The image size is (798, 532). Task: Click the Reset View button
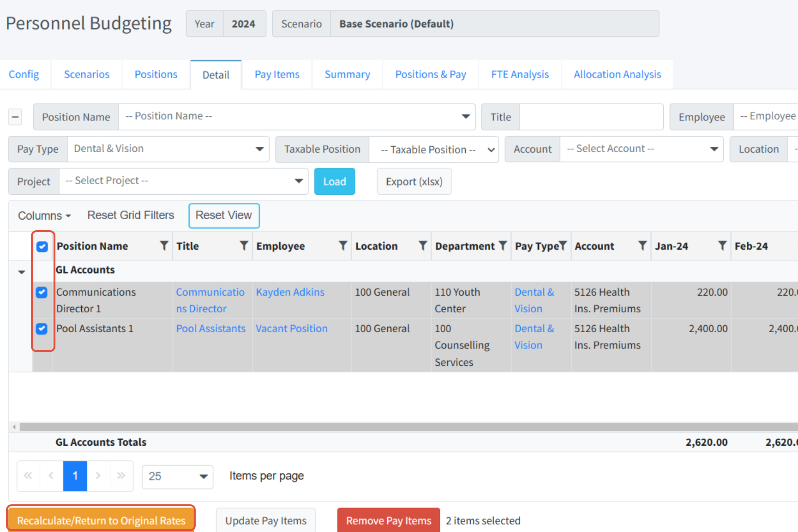224,215
